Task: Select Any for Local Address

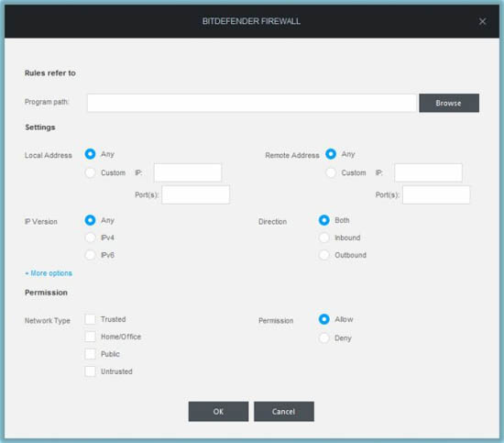Action: tap(90, 154)
